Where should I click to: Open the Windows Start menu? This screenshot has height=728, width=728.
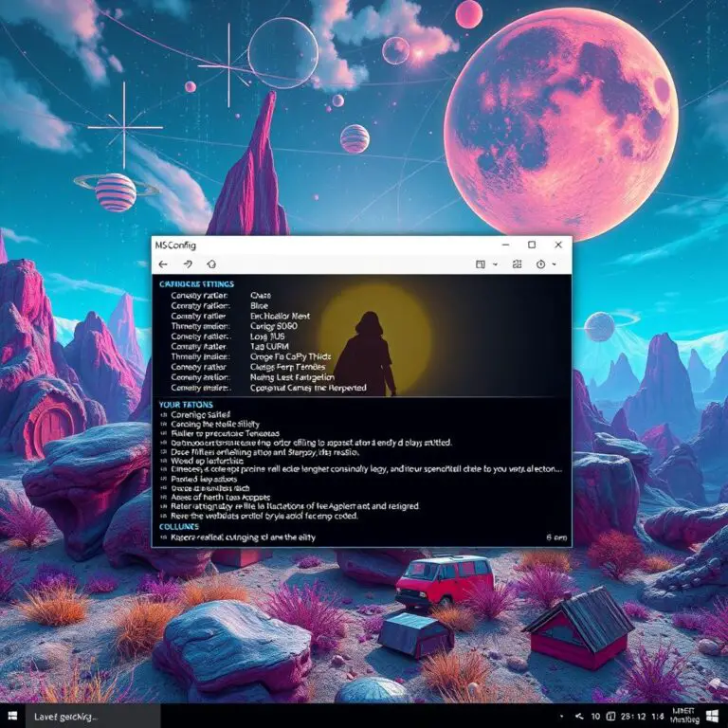[11, 717]
